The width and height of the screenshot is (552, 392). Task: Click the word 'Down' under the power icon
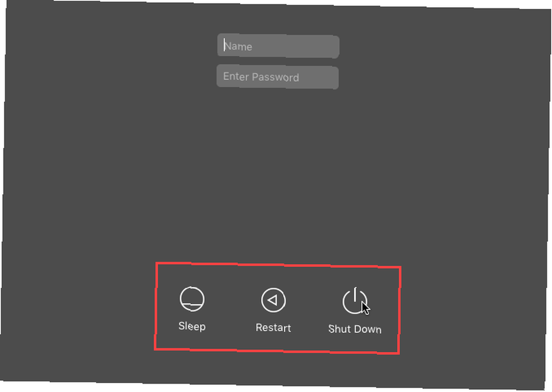click(x=368, y=329)
